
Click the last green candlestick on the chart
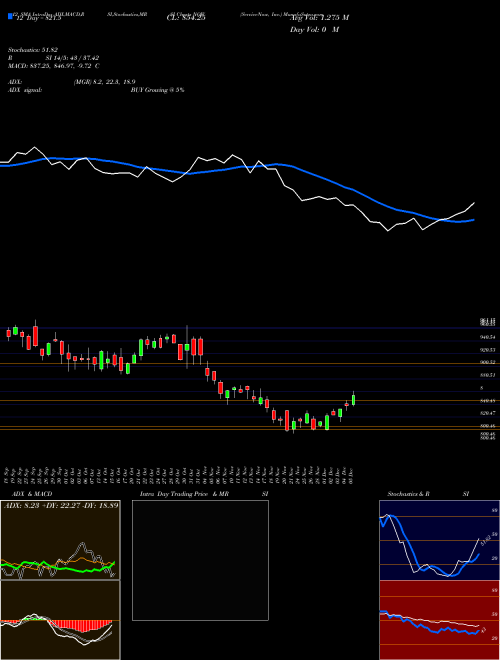pos(354,399)
